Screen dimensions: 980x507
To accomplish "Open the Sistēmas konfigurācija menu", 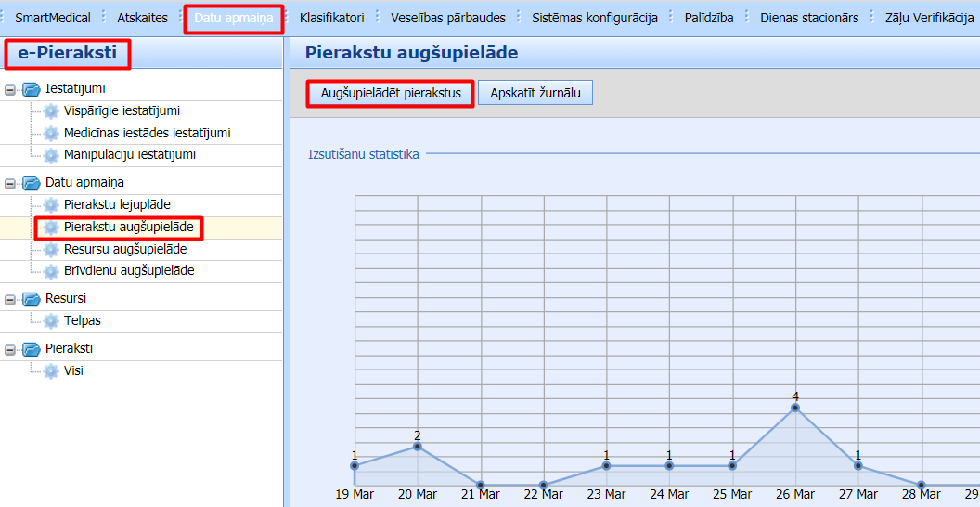I will 595,18.
